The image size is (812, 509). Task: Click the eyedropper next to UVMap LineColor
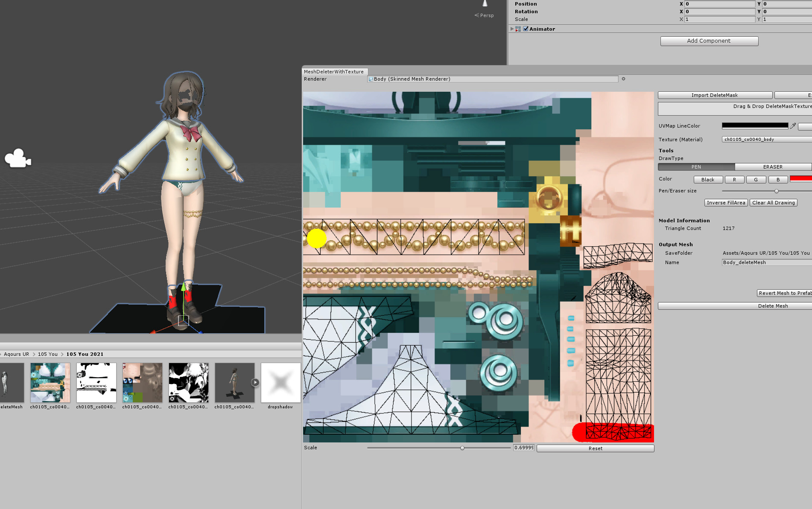(x=793, y=126)
